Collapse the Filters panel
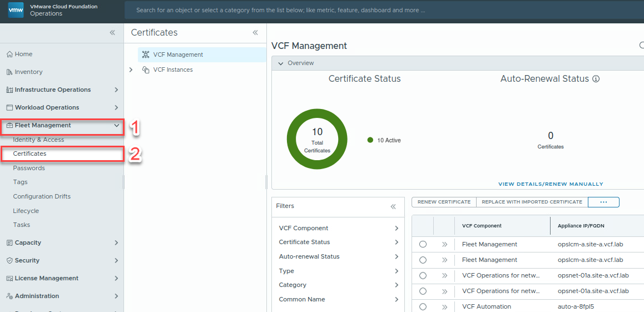This screenshot has height=312, width=644. click(393, 206)
